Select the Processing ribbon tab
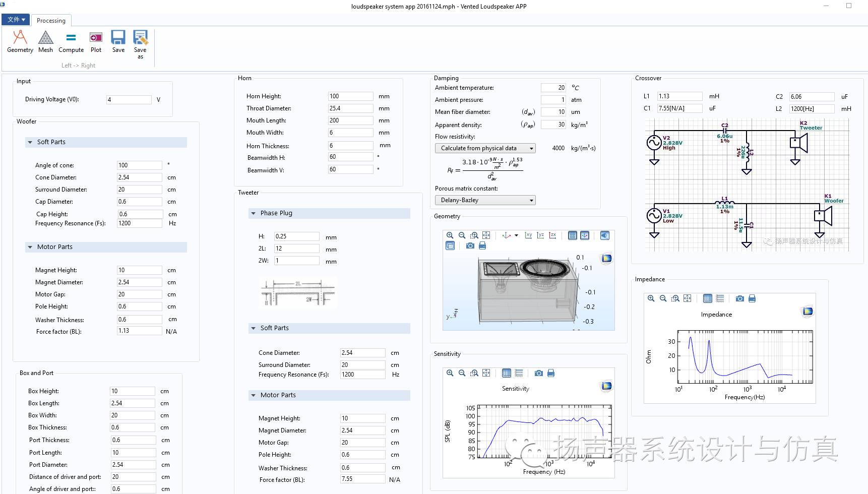Screen dimensions: 868x494 click(51, 21)
